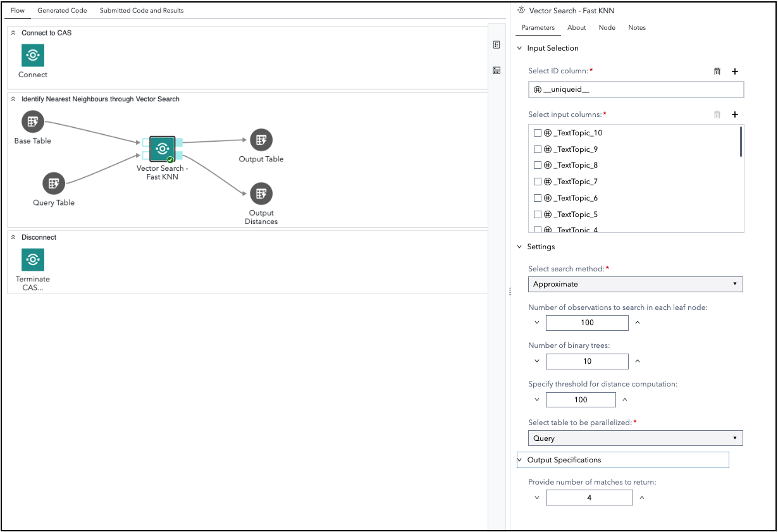Delete the selected ID column with trash icon
Viewport: 778px width, 532px height.
[717, 71]
